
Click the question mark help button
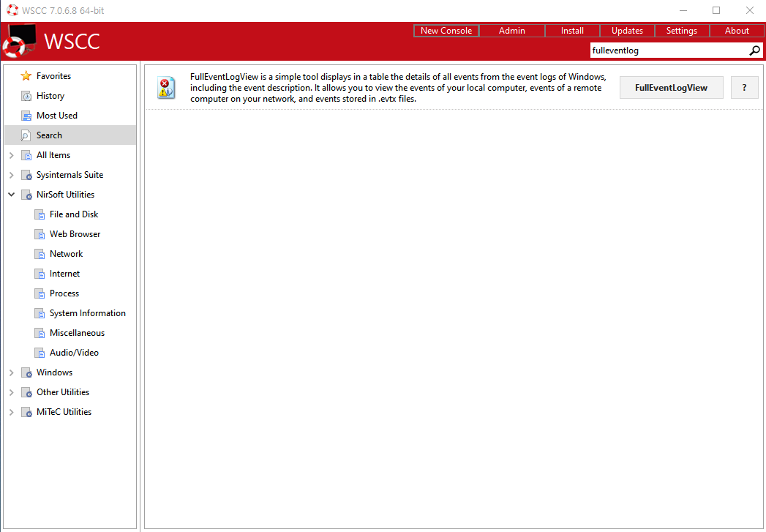745,87
